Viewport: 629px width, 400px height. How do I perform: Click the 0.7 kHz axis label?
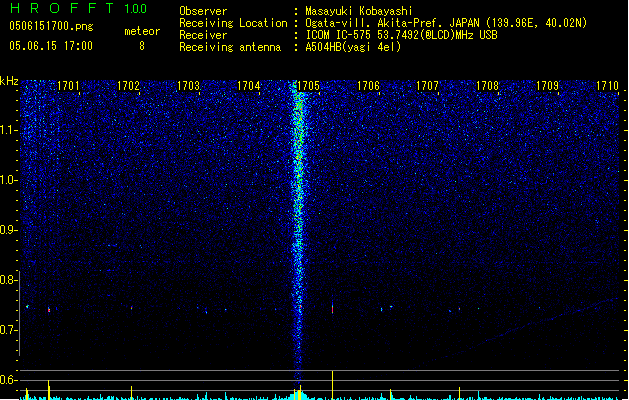pos(8,330)
